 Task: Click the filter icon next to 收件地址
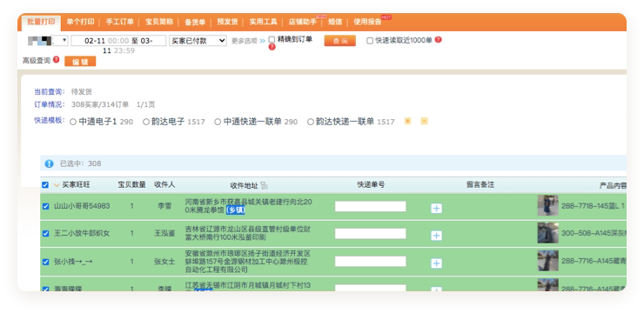point(264,186)
